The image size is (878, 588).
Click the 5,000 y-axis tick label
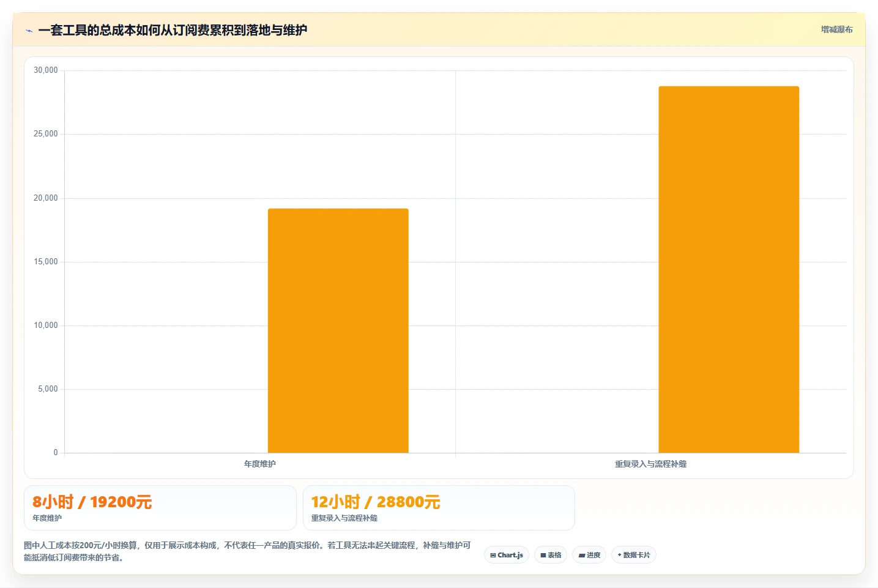click(48, 389)
